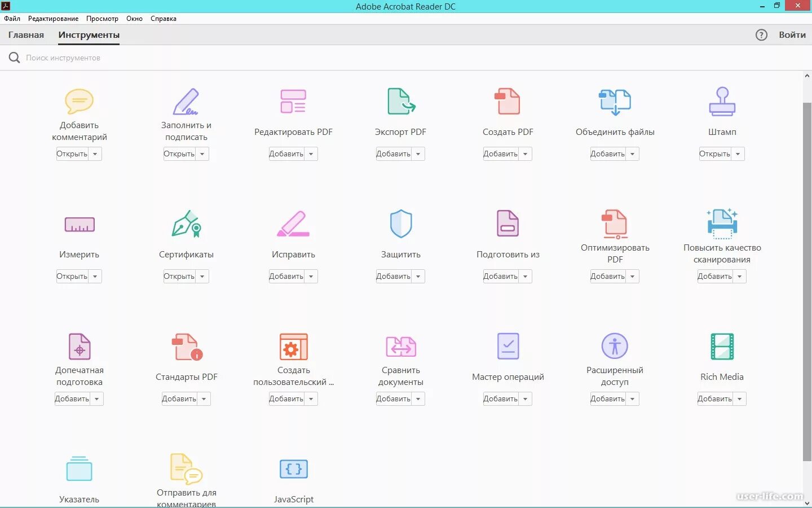Expand dropdown arrow under Сравнить документы
This screenshot has height=508, width=812.
[418, 398]
